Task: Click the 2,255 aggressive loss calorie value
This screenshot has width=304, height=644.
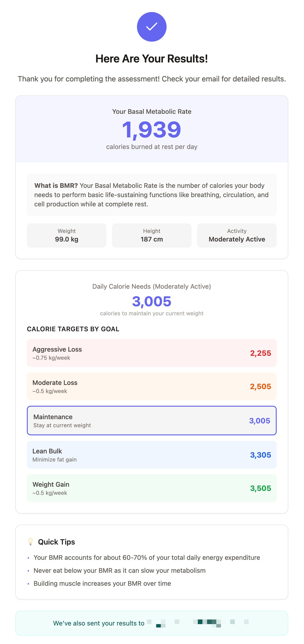Action: (261, 353)
